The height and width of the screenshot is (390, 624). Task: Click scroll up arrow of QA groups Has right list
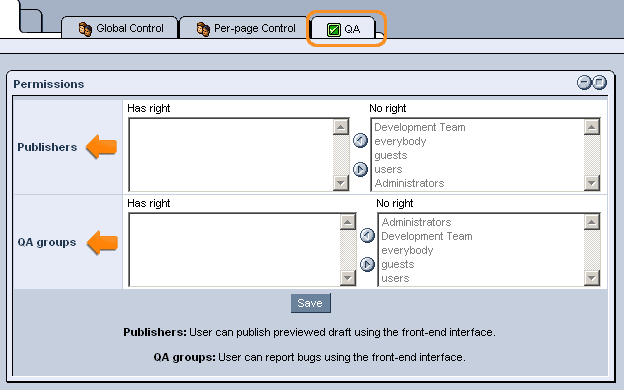pyautogui.click(x=348, y=222)
